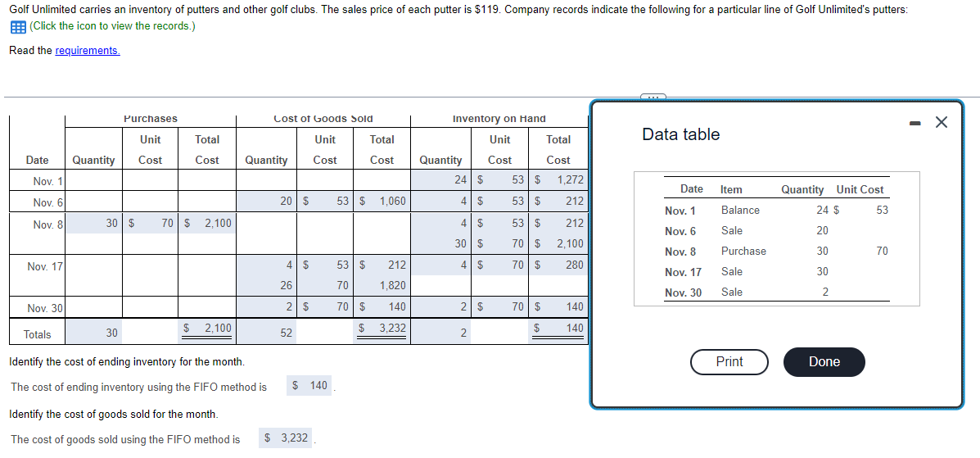Viewport: 980px width, 458px height.
Task: Click the ellipsis divider handle
Action: pos(653,97)
